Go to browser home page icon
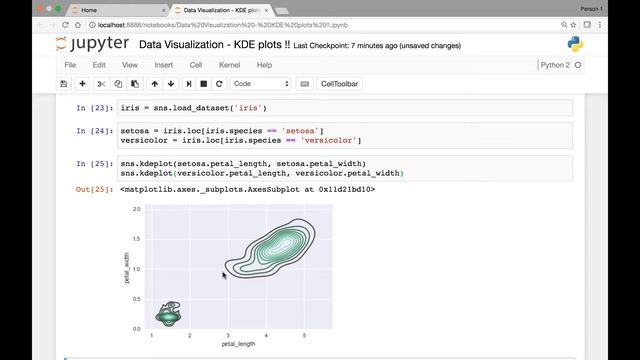This screenshot has width=640, height=360. tap(78, 25)
